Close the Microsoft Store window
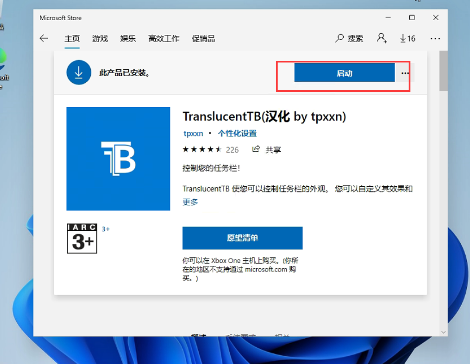 (x=436, y=18)
